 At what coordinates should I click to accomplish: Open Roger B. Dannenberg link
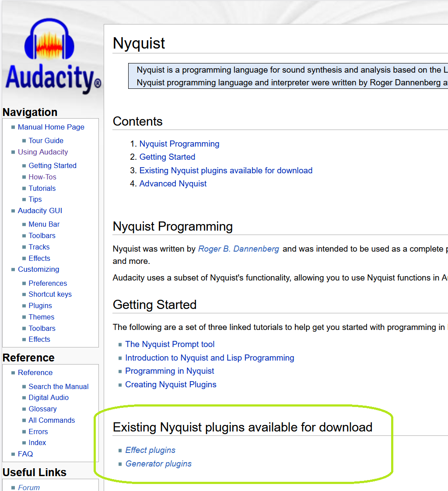coord(238,249)
